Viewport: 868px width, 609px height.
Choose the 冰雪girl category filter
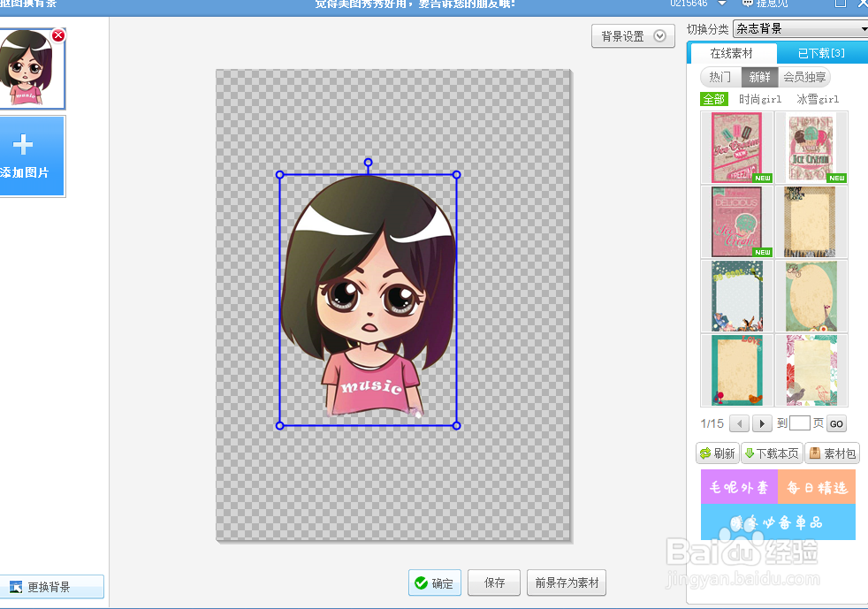point(818,99)
